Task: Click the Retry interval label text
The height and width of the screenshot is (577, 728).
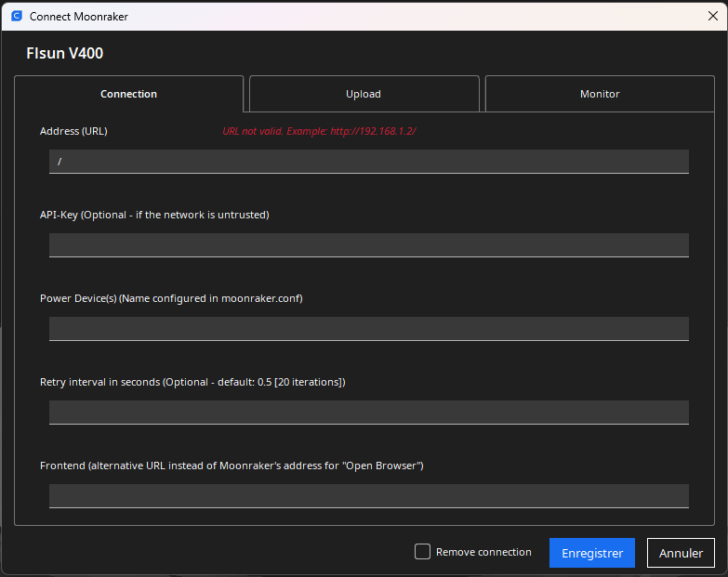Action: (192, 382)
